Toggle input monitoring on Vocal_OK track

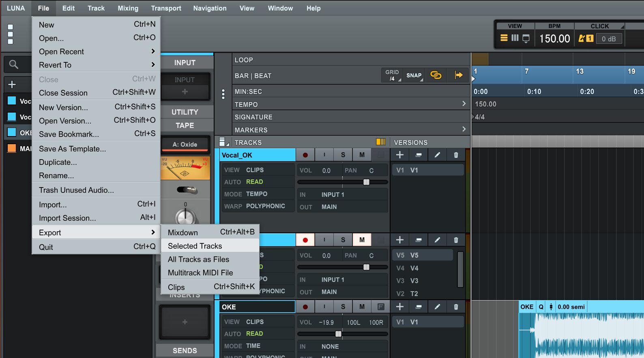tap(324, 155)
